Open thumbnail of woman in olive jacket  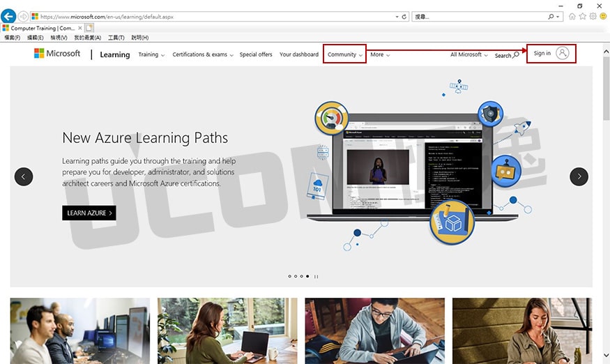(522, 331)
